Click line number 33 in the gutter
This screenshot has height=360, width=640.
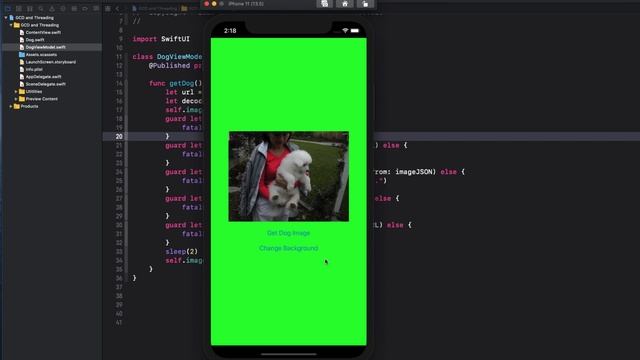point(119,251)
